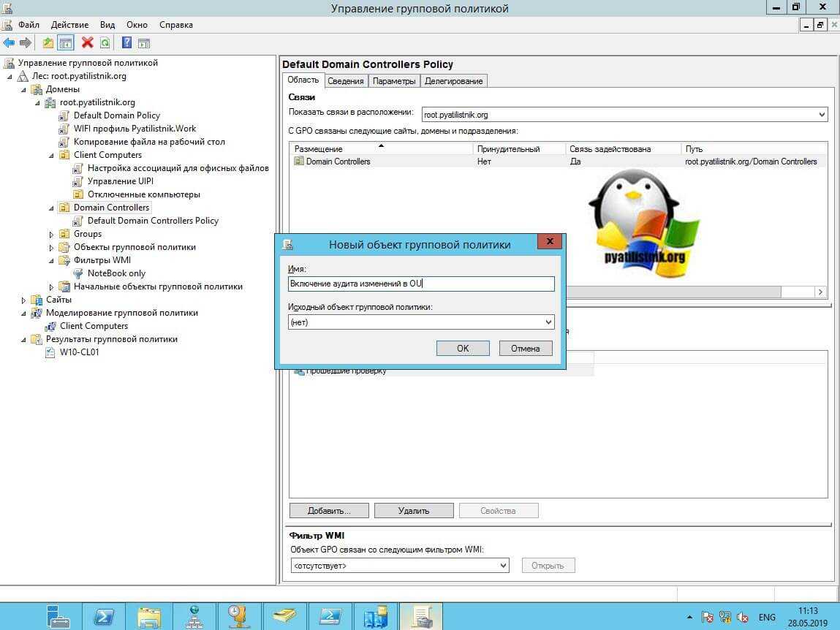Switch to the Делегирование tab
840x630 pixels.
453,81
